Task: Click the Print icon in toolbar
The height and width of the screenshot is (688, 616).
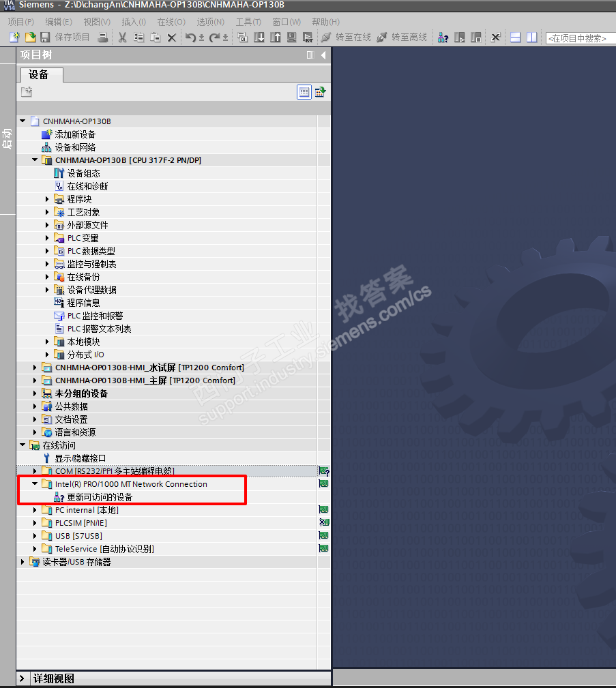Action: (103, 38)
